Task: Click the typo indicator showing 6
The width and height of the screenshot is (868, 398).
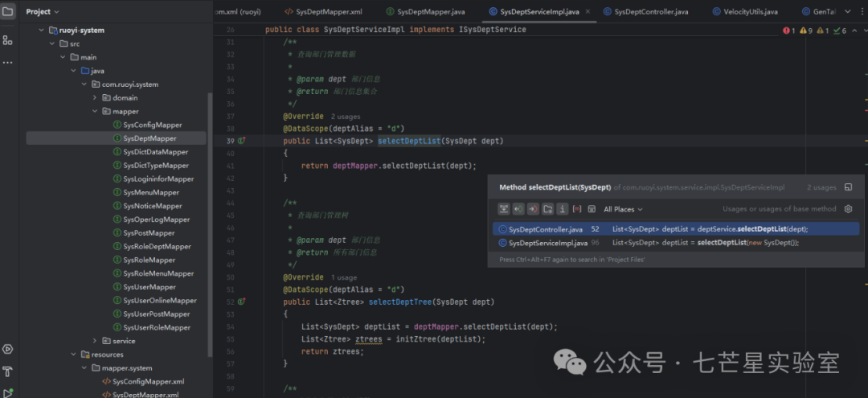Action: [840, 31]
